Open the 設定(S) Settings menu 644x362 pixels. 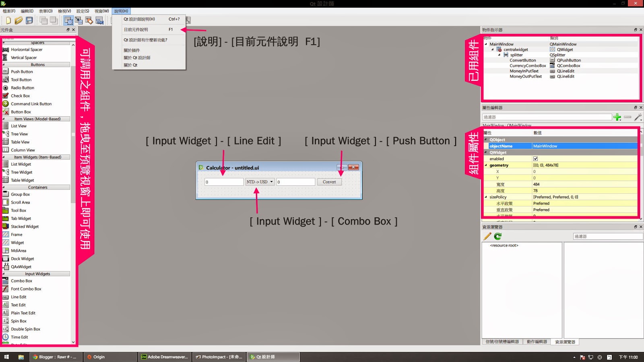[x=83, y=11]
